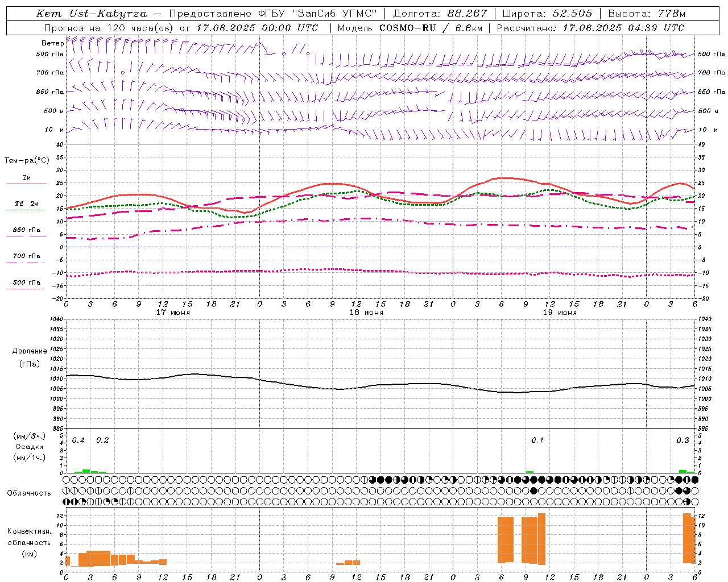Select the longitude value Долгота: 88.267
This screenshot has height=582, width=728.
click(x=440, y=14)
